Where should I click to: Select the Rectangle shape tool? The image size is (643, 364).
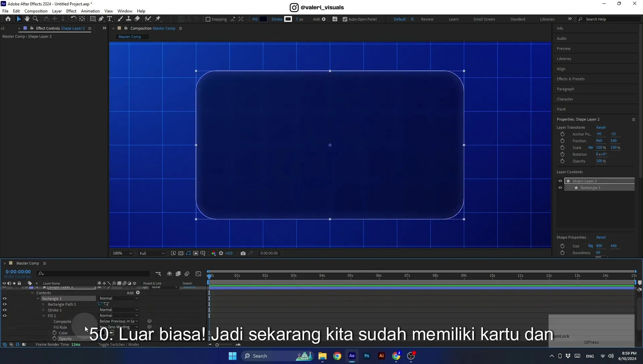[x=93, y=19]
